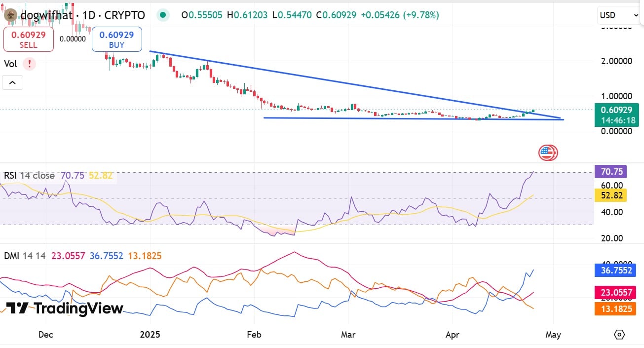Click the dogwifhat coin logo icon

(x=10, y=15)
